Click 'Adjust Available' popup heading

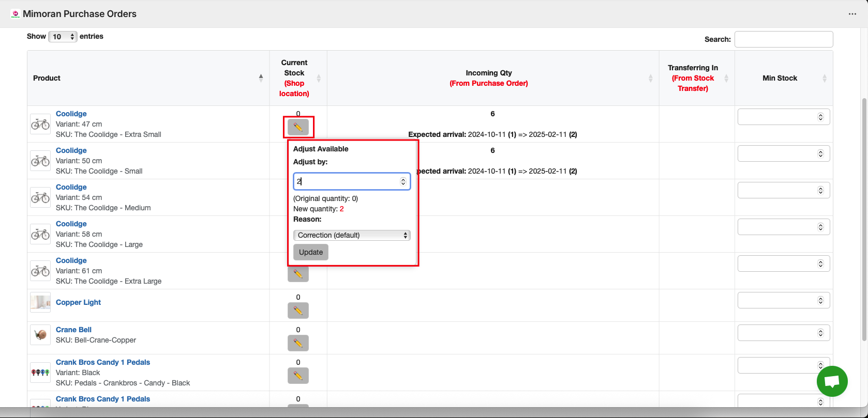321,149
